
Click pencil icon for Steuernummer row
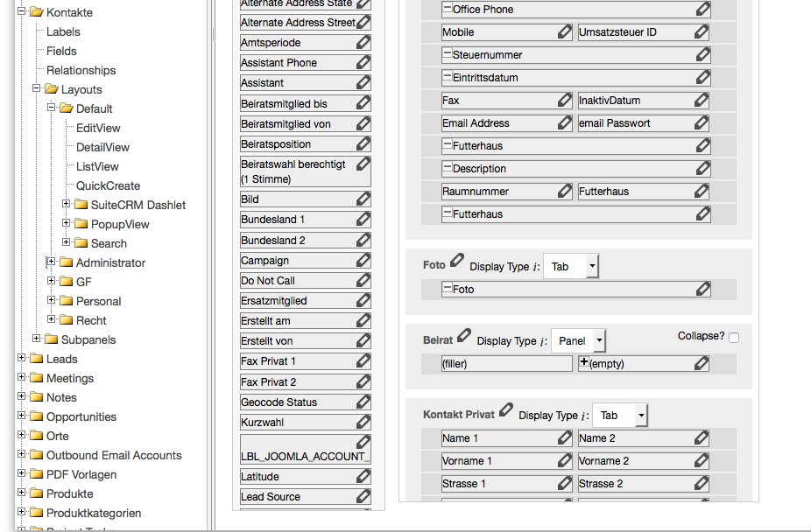coord(703,54)
